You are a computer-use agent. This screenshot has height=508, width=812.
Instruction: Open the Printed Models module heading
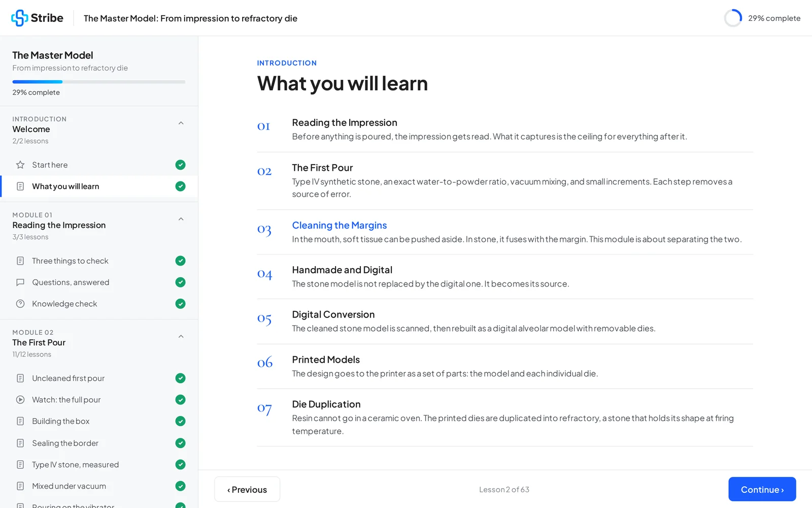pos(326,360)
